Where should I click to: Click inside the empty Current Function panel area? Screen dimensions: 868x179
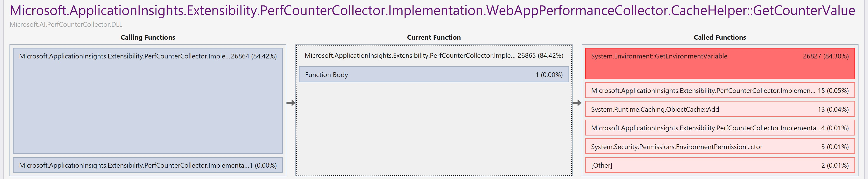pos(433,128)
